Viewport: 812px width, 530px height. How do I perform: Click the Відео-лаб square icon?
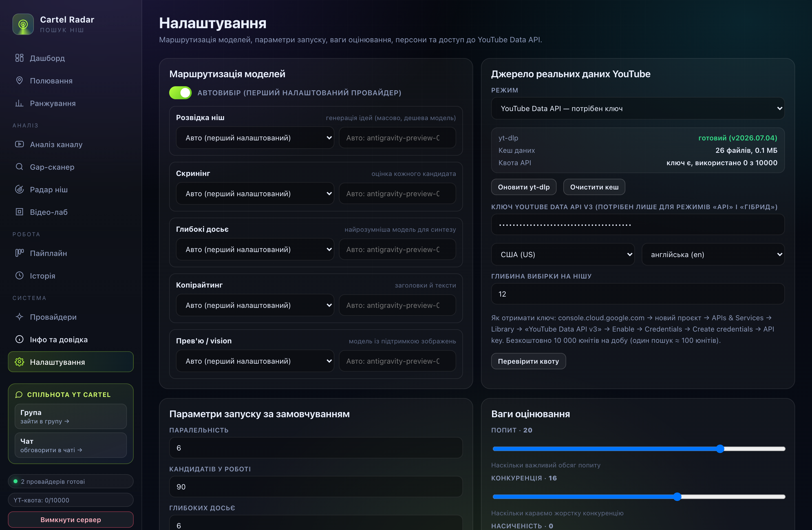pyautogui.click(x=19, y=212)
